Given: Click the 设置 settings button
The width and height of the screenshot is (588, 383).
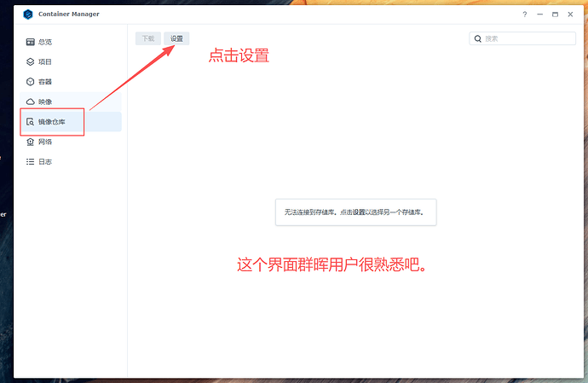Looking at the screenshot, I should click(x=176, y=38).
